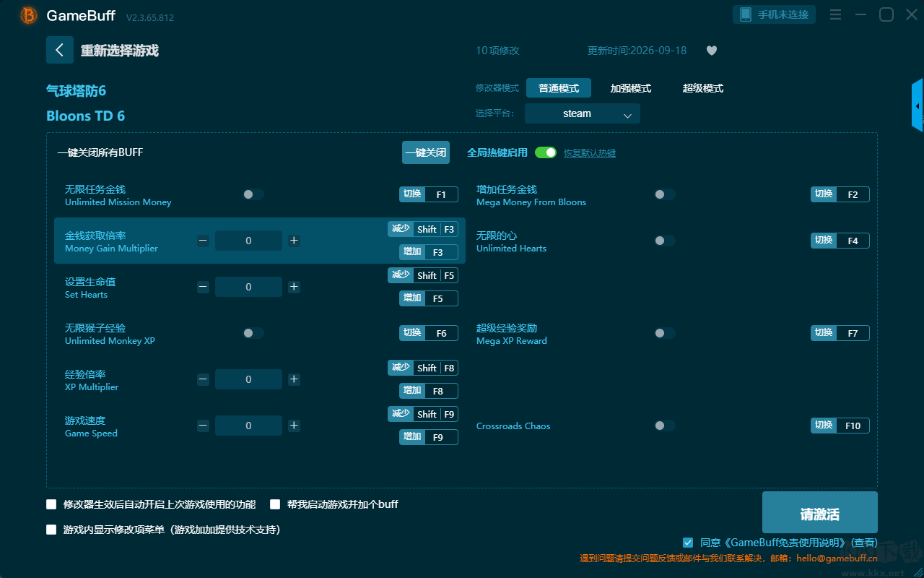Screen dimensions: 924x578
Task: Click the Shift F8 减少 hotkey button
Action: point(423,368)
